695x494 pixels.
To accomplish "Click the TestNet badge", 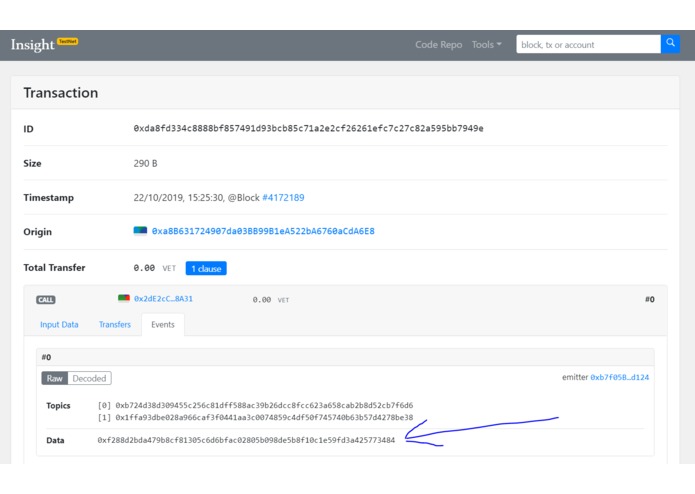I will click(68, 41).
